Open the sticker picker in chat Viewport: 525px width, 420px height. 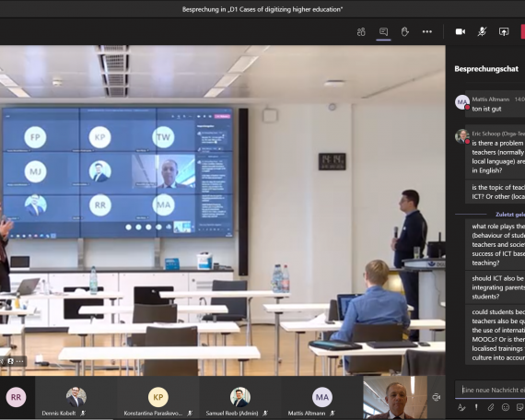click(x=520, y=407)
